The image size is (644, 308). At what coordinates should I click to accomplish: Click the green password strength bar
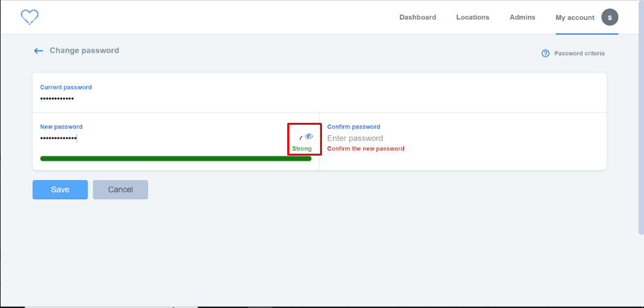(x=176, y=158)
